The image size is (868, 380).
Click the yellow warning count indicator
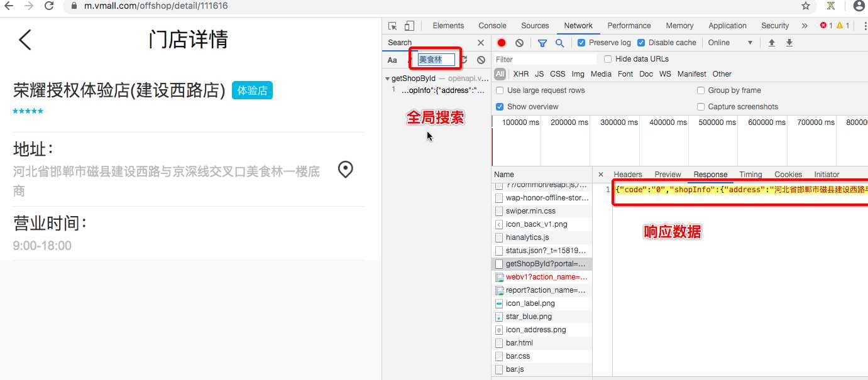click(843, 26)
